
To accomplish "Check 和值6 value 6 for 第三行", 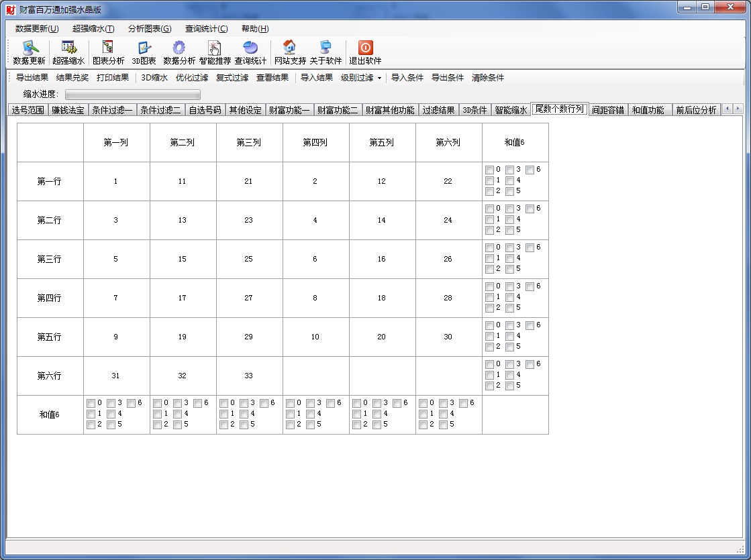I will pyautogui.click(x=530, y=247).
